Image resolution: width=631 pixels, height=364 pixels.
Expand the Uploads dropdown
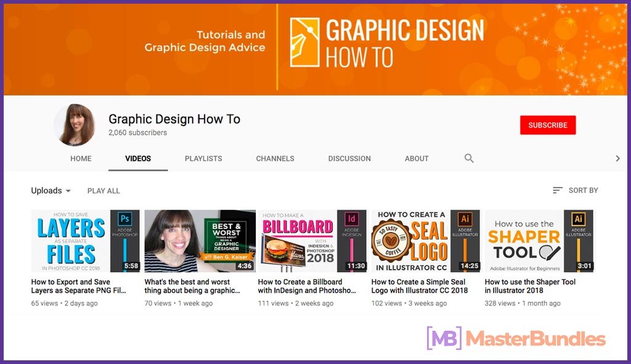(51, 191)
